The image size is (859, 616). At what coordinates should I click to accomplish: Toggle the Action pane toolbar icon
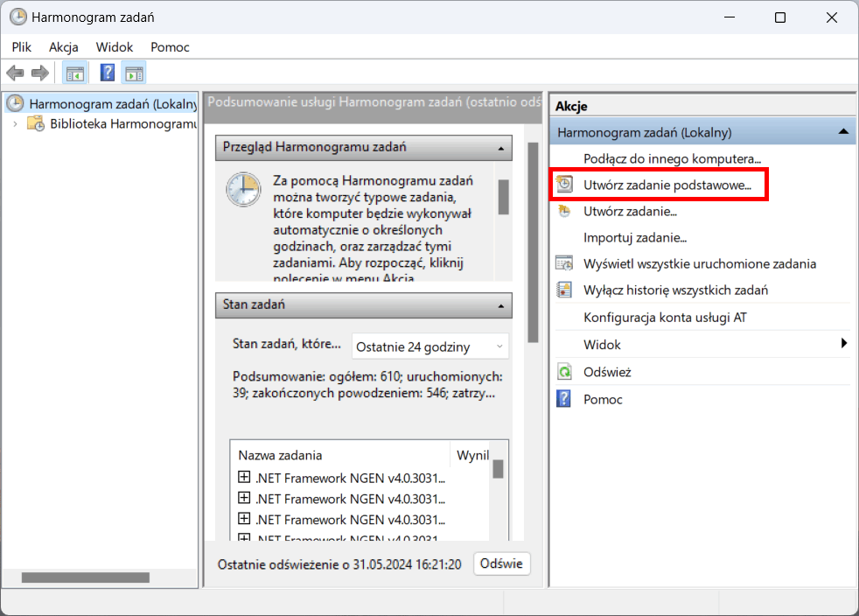click(x=134, y=73)
